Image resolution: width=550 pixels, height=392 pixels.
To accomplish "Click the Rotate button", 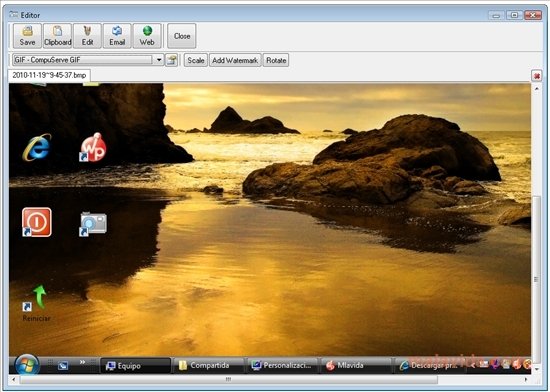I will [276, 60].
